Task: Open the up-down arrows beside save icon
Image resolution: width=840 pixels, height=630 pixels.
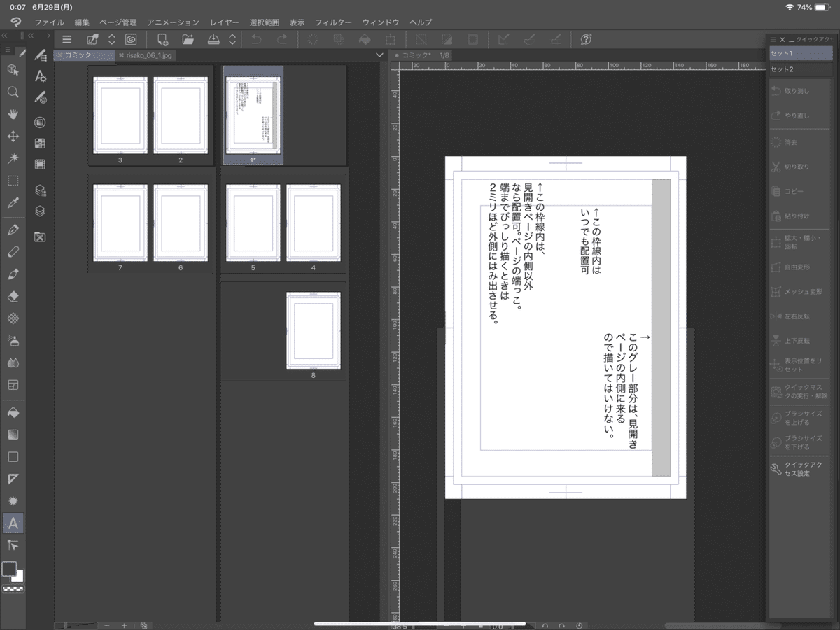Action: pyautogui.click(x=232, y=40)
